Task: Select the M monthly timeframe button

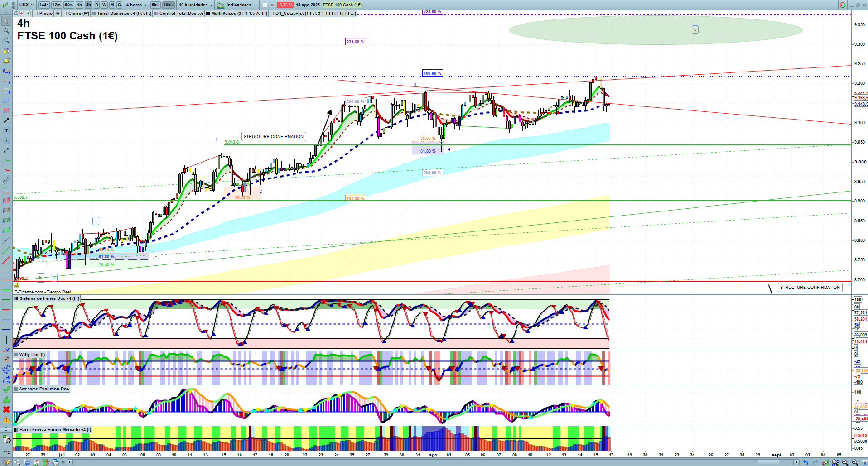Action: pos(112,5)
